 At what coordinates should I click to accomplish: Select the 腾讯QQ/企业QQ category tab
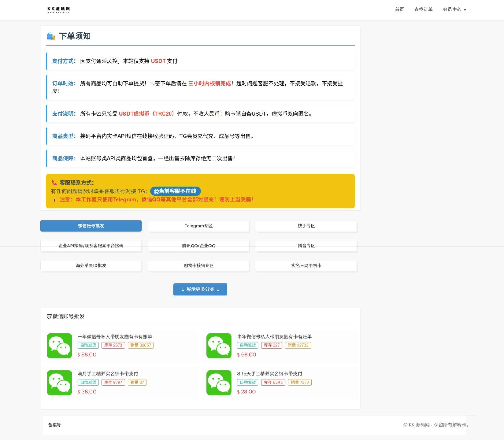[199, 246]
